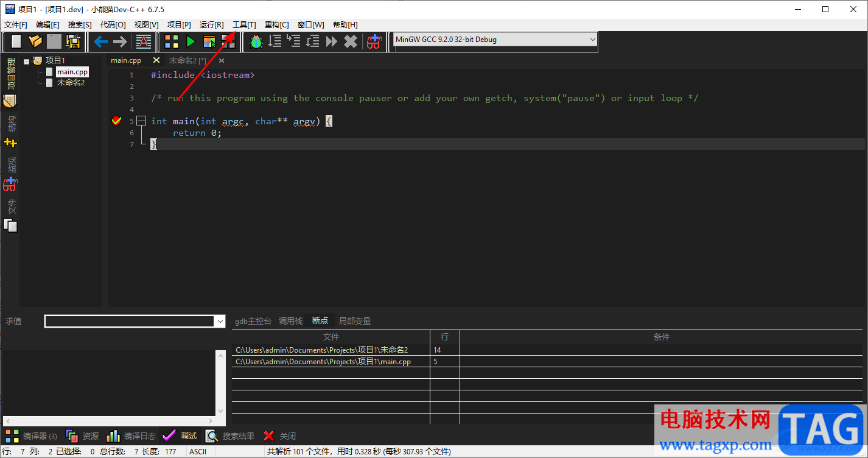The width and height of the screenshot is (868, 458).
Task: Open the compiler set MinGW GCC dropdown
Action: pyautogui.click(x=495, y=40)
